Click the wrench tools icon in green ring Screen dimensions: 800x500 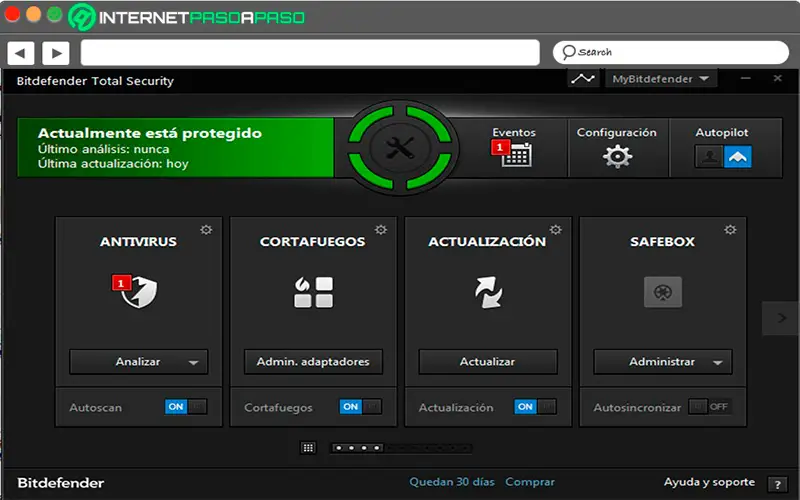tap(400, 148)
